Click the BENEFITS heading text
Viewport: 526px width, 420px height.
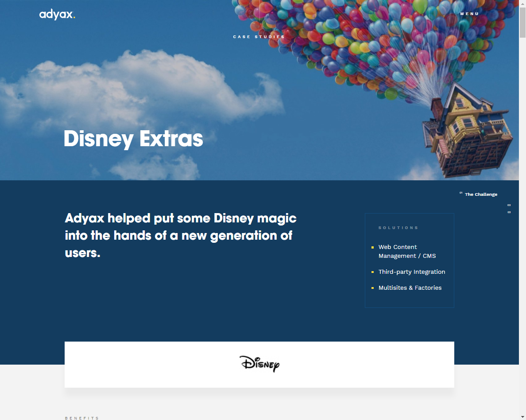pos(82,418)
